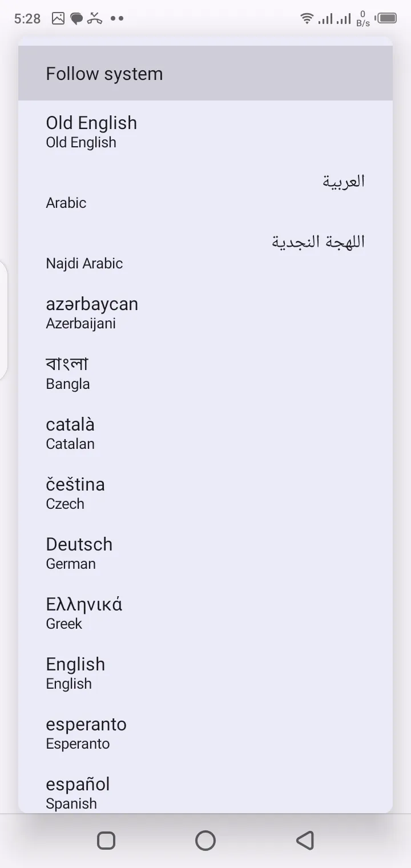This screenshot has height=868, width=411.
Task: Choose English as the language
Action: pyautogui.click(x=205, y=673)
